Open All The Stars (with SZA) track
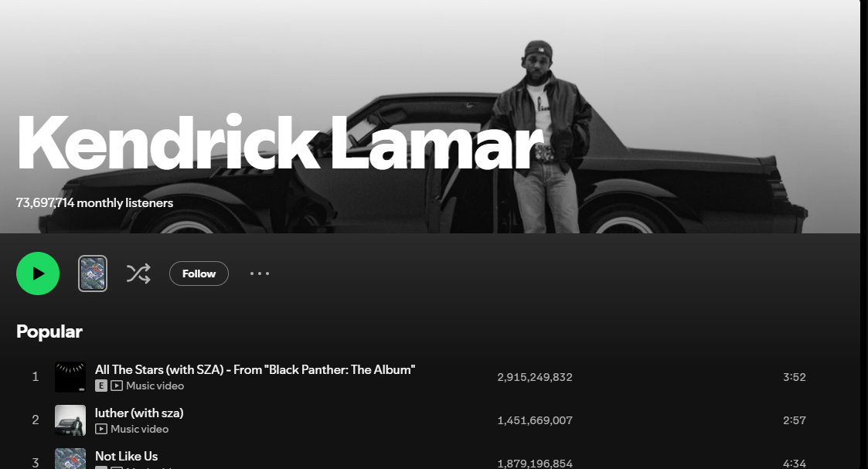The image size is (868, 469). coord(254,369)
